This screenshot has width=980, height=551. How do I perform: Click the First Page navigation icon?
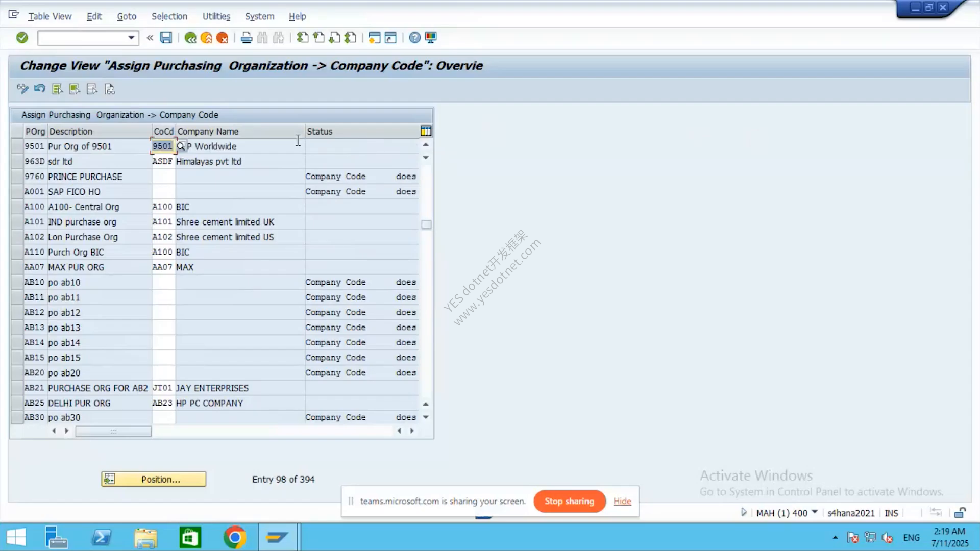point(303,38)
